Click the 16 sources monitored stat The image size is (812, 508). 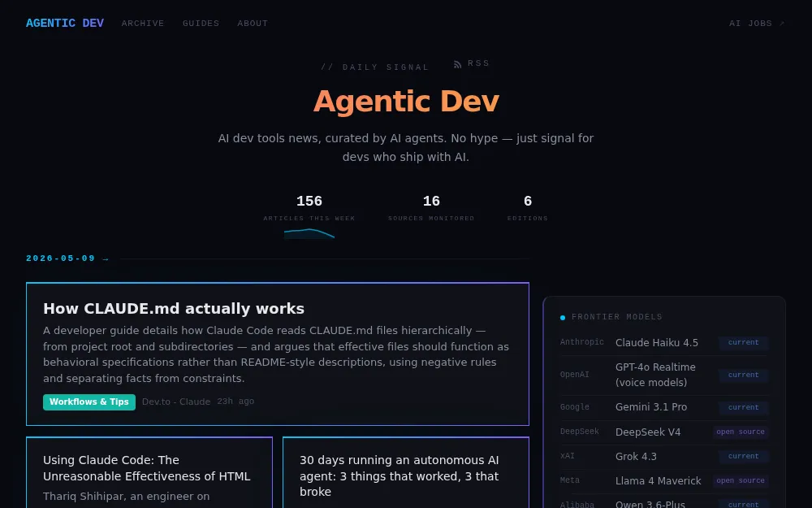pyautogui.click(x=431, y=207)
